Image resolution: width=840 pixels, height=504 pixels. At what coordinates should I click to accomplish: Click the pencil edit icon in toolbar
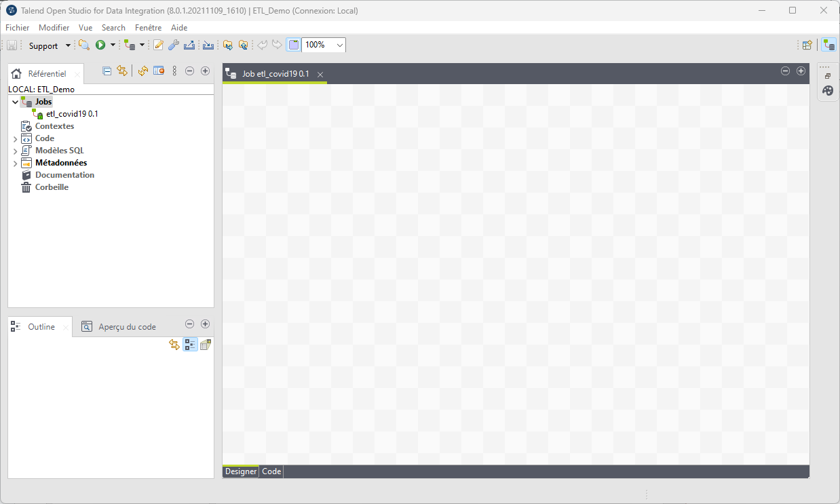(x=159, y=45)
